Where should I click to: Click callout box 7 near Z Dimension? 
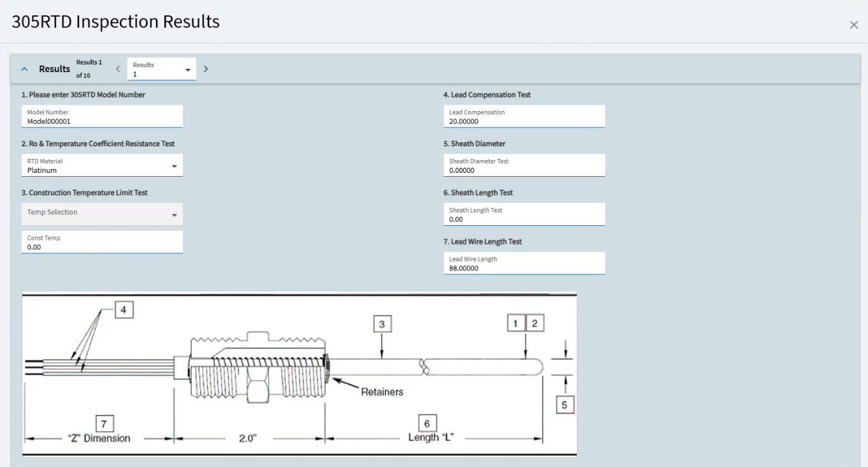(105, 423)
